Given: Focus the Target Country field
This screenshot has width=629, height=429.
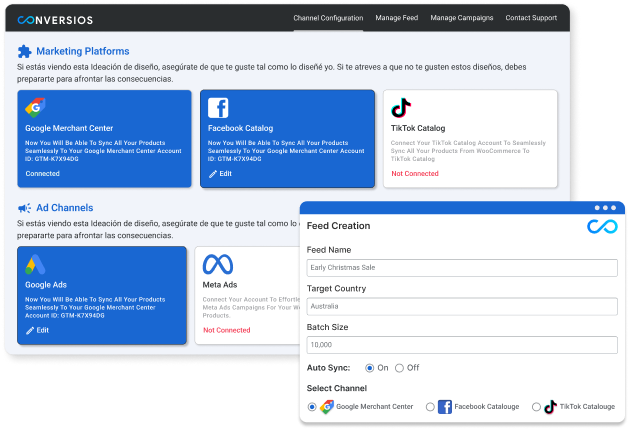Looking at the screenshot, I should [x=462, y=307].
